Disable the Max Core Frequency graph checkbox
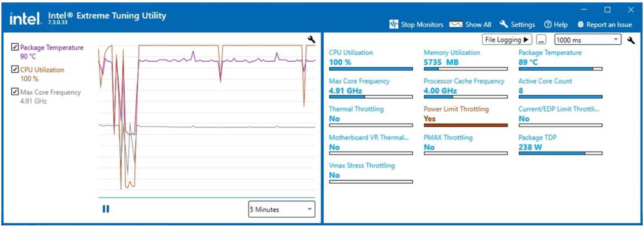The height and width of the screenshot is (226, 644). (x=15, y=92)
